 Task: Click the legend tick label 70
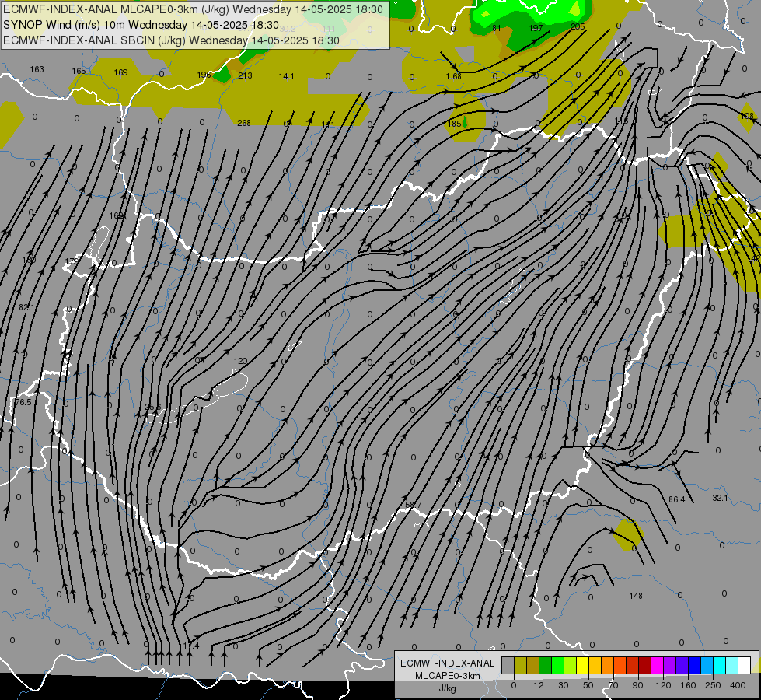(x=613, y=685)
